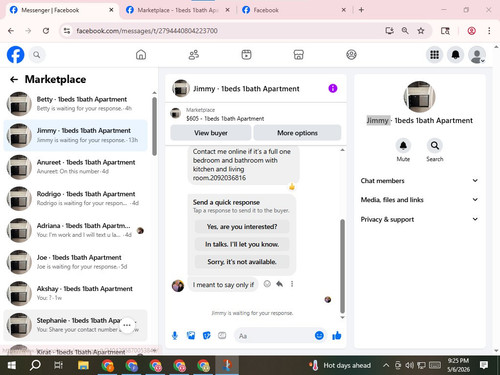This screenshot has height=375, width=500.
Task: Open conversation info purple icon
Action: click(x=333, y=88)
